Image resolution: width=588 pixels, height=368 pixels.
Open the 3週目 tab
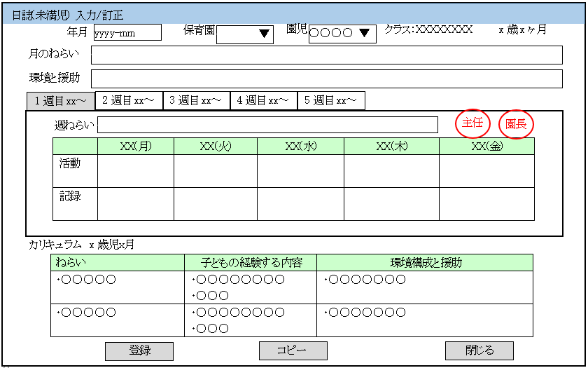196,100
